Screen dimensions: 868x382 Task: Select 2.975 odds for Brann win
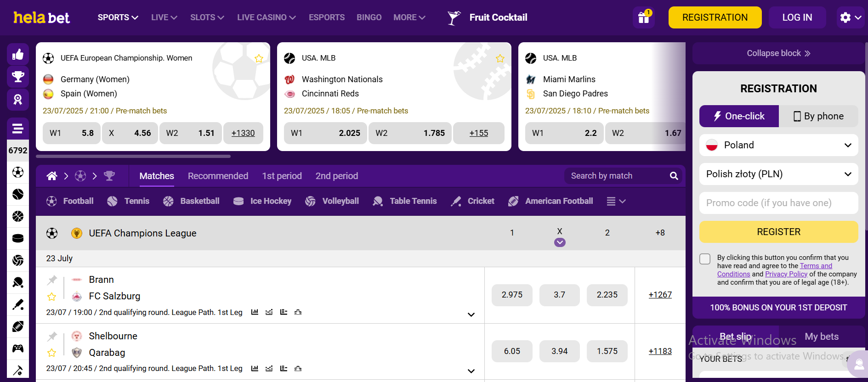(x=512, y=295)
